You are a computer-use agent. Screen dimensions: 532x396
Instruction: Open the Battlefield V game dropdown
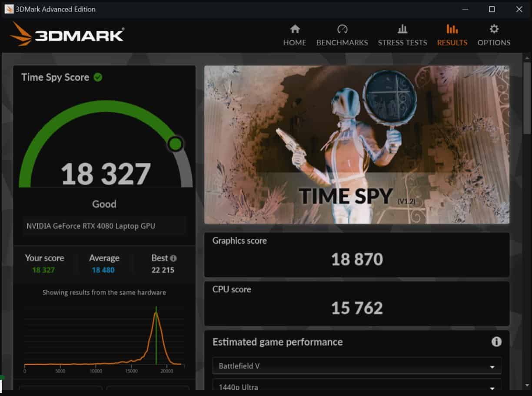[x=357, y=366]
